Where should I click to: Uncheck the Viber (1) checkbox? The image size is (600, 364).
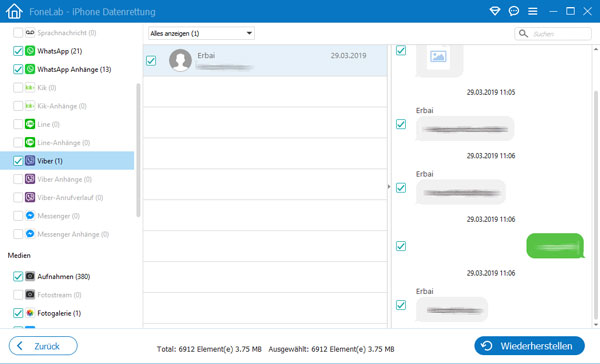[18, 161]
